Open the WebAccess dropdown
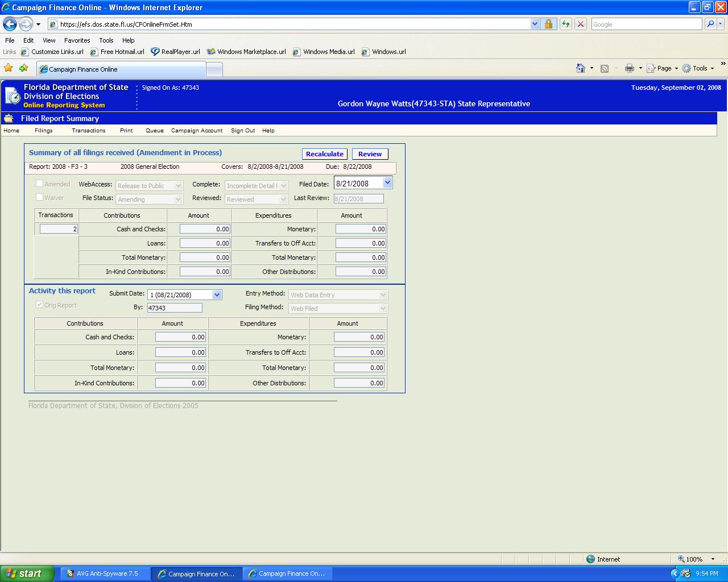 pos(150,186)
